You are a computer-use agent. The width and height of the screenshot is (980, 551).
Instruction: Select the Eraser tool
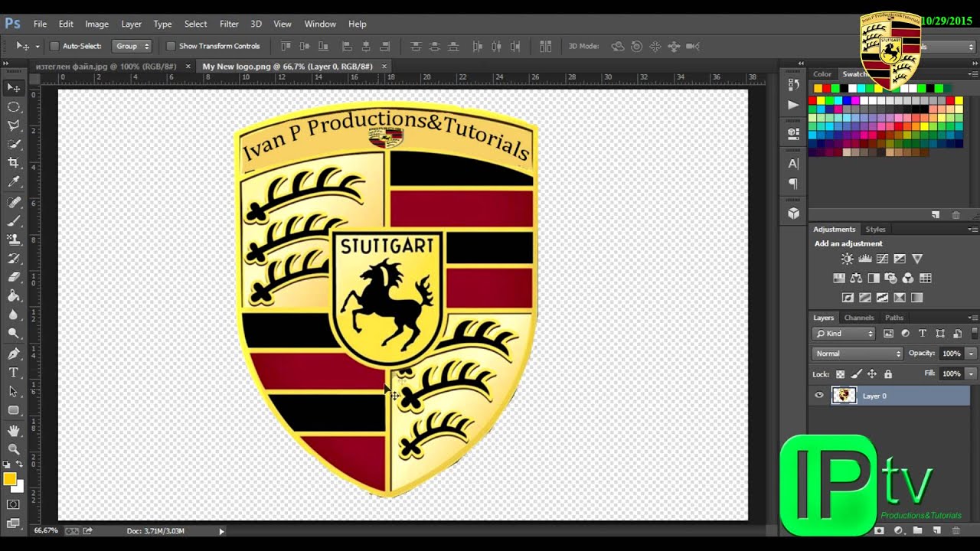[14, 277]
